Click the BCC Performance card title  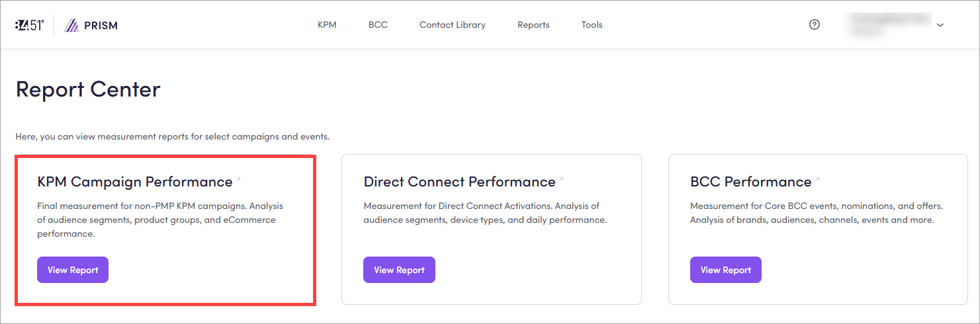[x=750, y=182]
